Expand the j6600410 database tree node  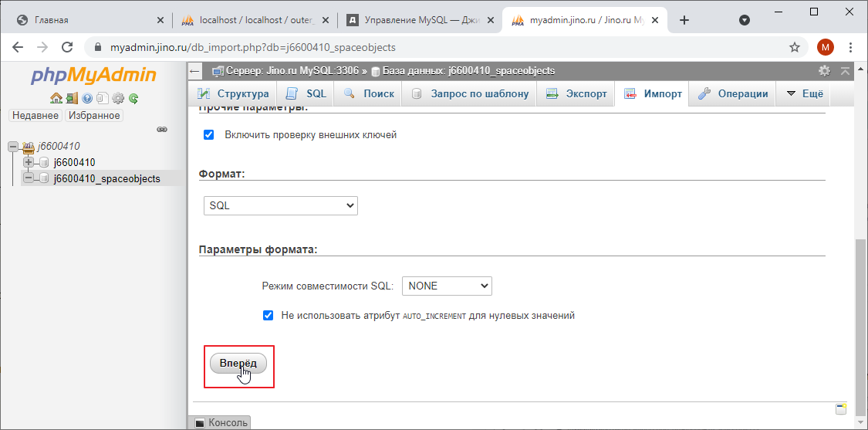(29, 162)
